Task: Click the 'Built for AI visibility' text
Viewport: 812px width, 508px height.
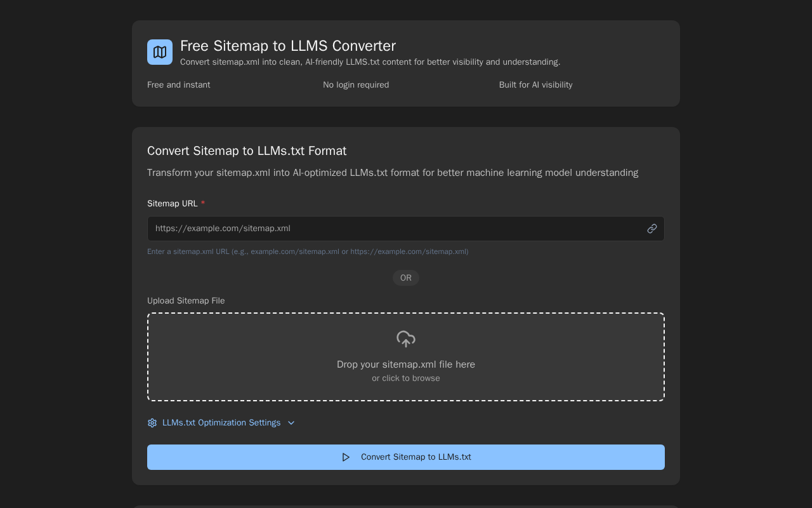Action: coord(535,85)
